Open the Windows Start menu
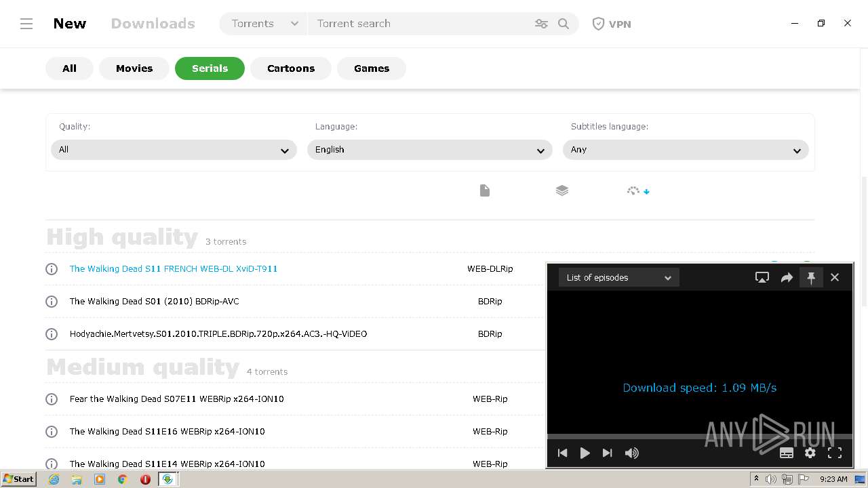Image resolution: width=868 pixels, height=488 pixels. tap(18, 479)
